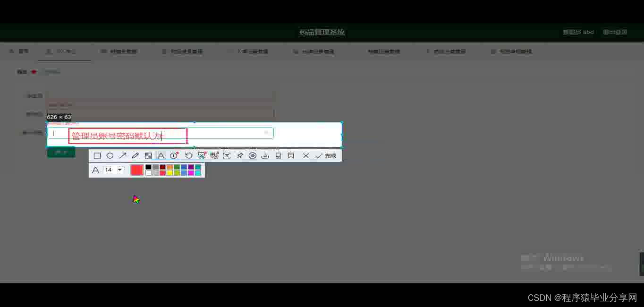This screenshot has width=644, height=307.
Task: Choose the dark gray color swatch
Action: click(x=155, y=167)
